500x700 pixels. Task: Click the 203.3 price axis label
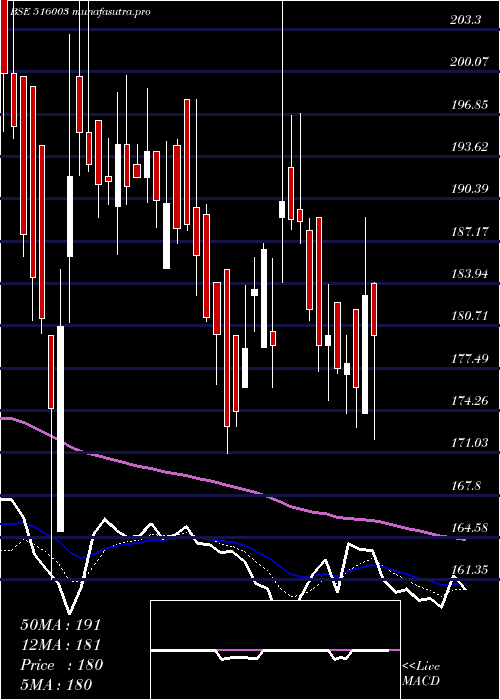466,20
